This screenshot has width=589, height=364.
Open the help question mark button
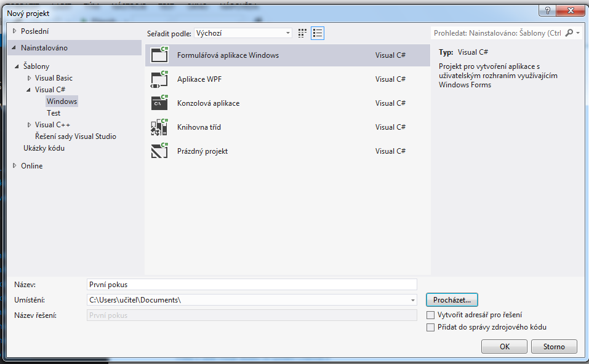click(547, 10)
